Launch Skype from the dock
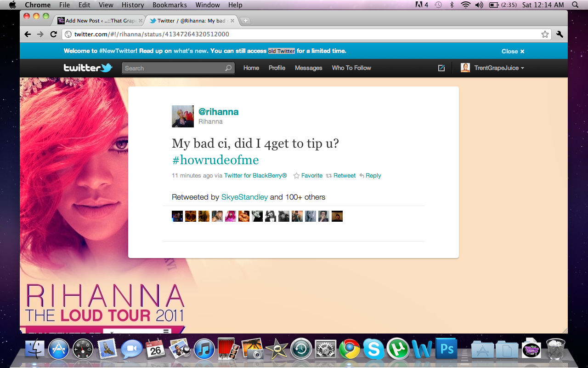 [x=373, y=350]
